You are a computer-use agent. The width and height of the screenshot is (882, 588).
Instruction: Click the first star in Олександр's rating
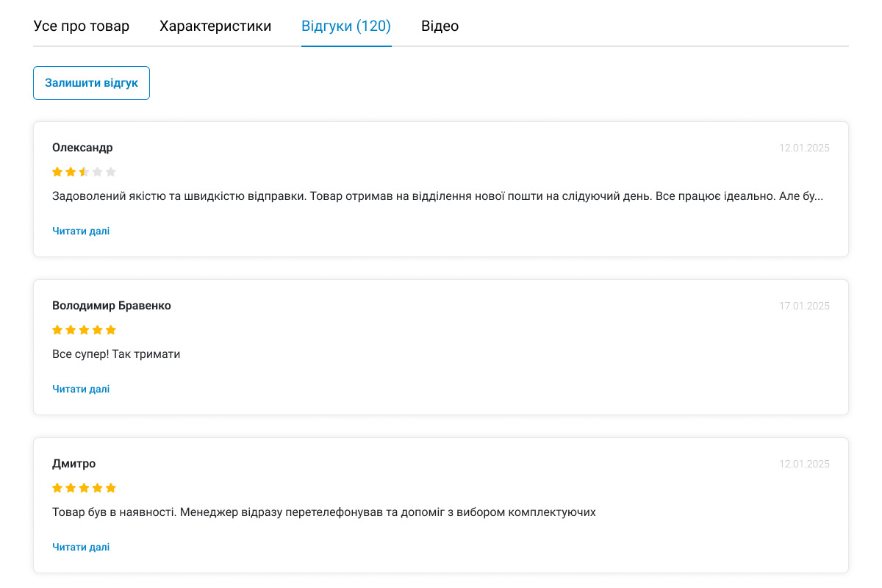click(x=57, y=172)
